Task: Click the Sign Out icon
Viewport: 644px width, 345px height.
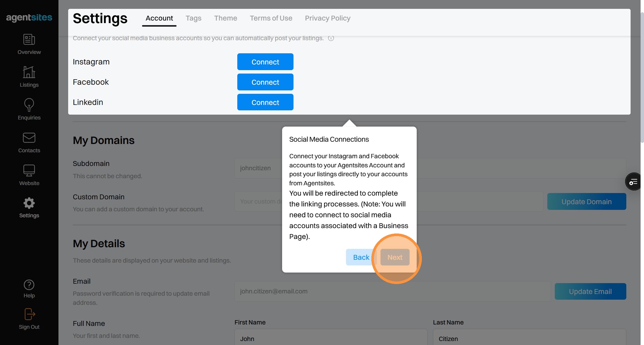Action: click(29, 314)
